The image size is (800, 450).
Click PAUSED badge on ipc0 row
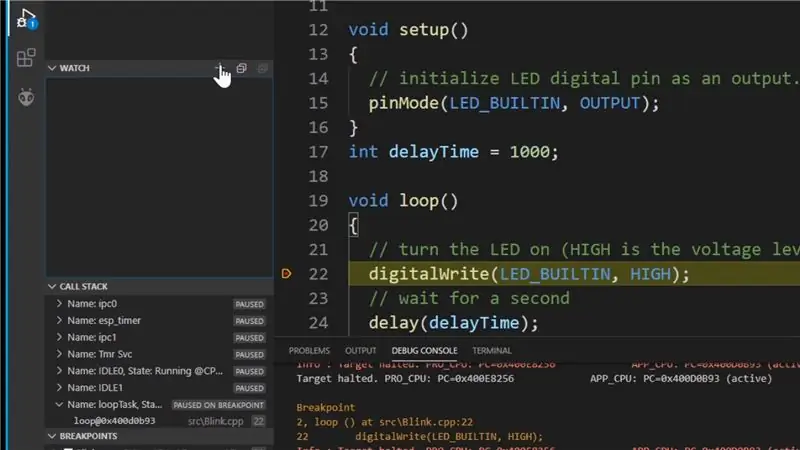pos(249,304)
